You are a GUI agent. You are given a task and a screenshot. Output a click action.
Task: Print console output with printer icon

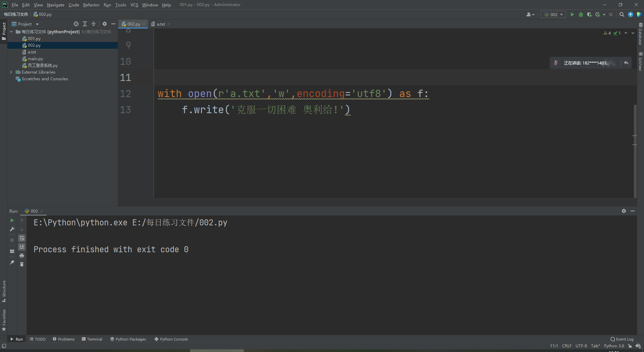[x=22, y=256]
